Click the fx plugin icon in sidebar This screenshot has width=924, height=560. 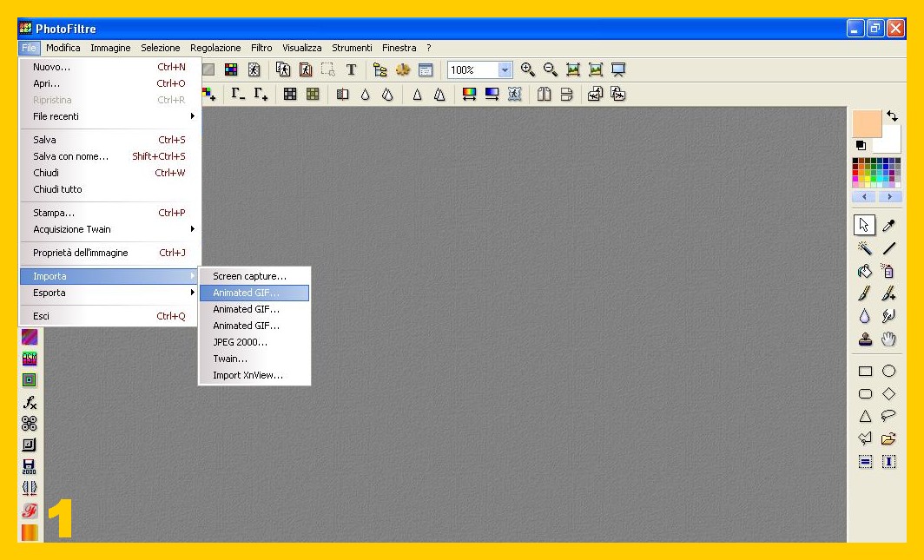coord(30,402)
